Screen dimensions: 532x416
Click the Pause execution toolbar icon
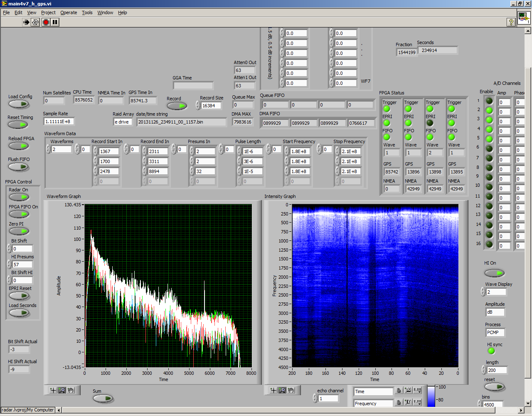pos(55,22)
